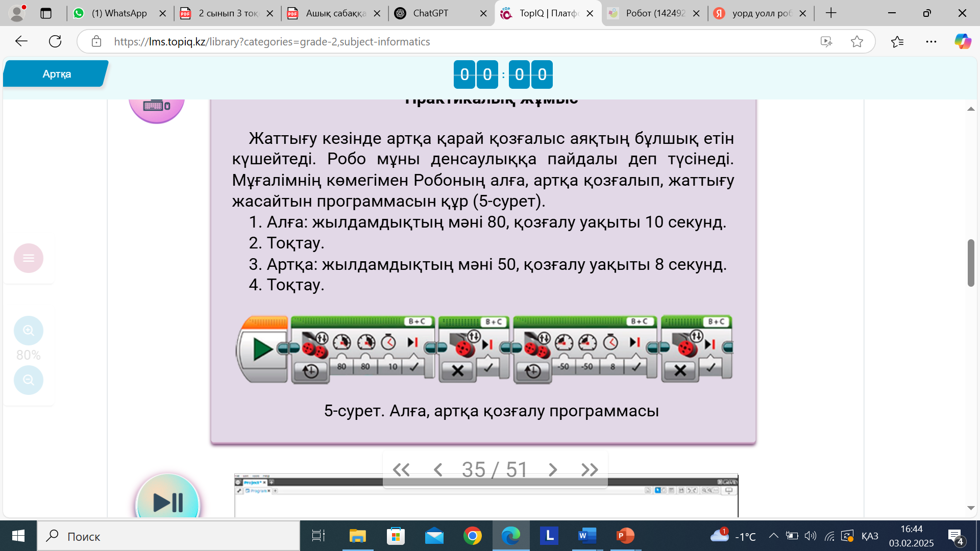Image resolution: width=980 pixels, height=551 pixels.
Task: Switch to the WhatsApp tab
Action: pos(119,13)
